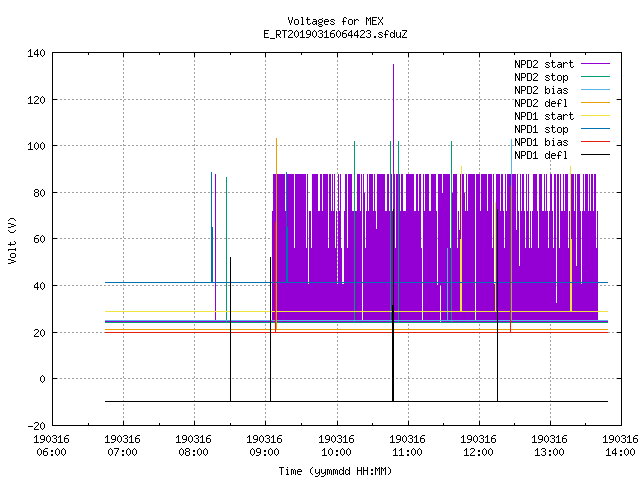Click the 'NPD2 stop' legend label
640x480 pixels.
pos(541,77)
